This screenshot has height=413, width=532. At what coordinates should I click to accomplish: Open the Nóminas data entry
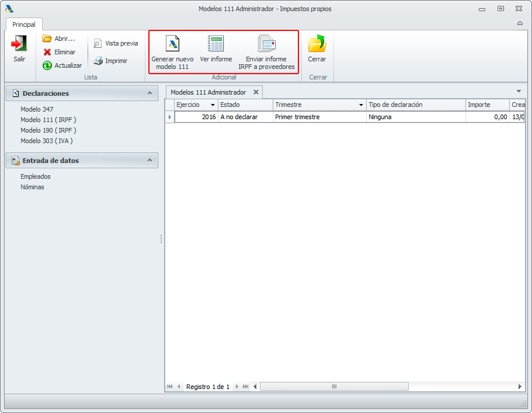tap(32, 187)
